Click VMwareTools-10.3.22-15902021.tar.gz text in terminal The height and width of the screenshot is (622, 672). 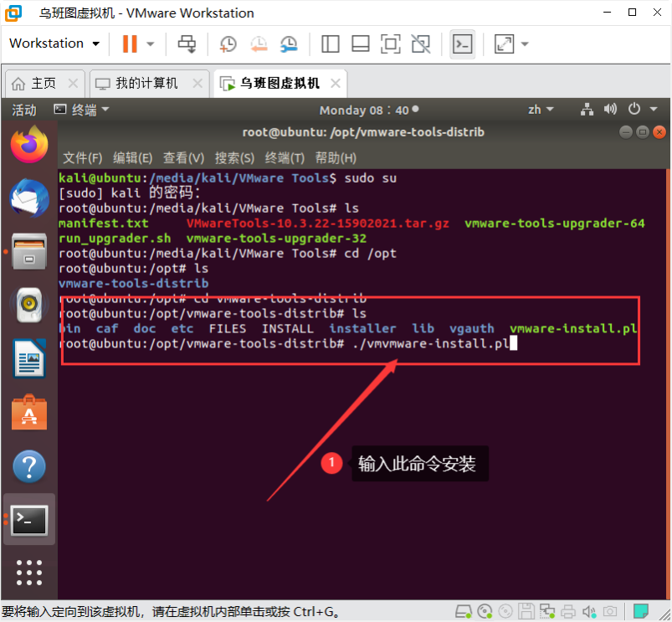(x=317, y=224)
